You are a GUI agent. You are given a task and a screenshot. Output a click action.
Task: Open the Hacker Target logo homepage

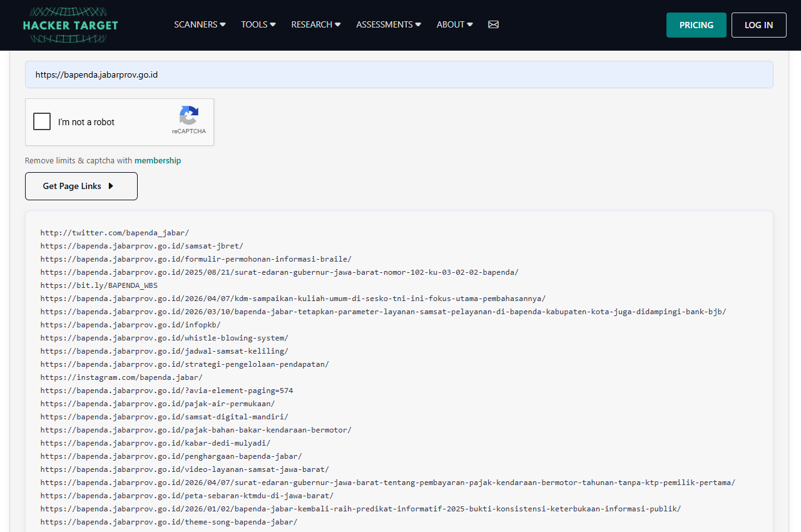tap(70, 25)
